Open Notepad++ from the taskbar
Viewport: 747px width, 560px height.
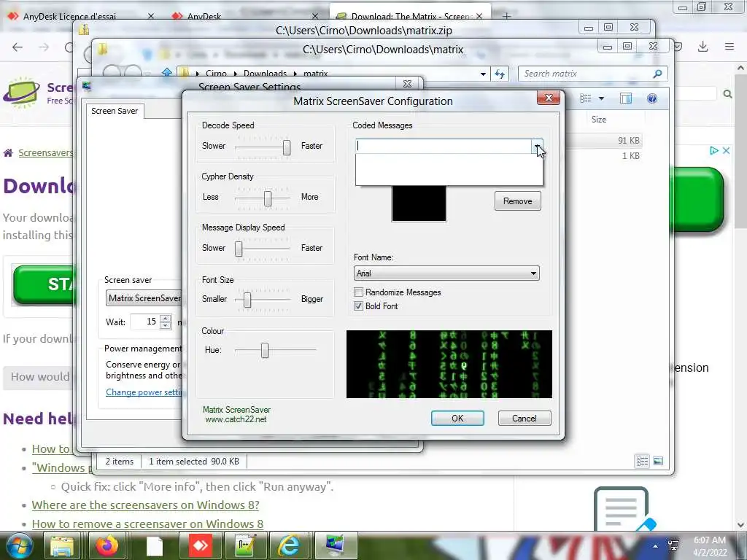coord(245,546)
